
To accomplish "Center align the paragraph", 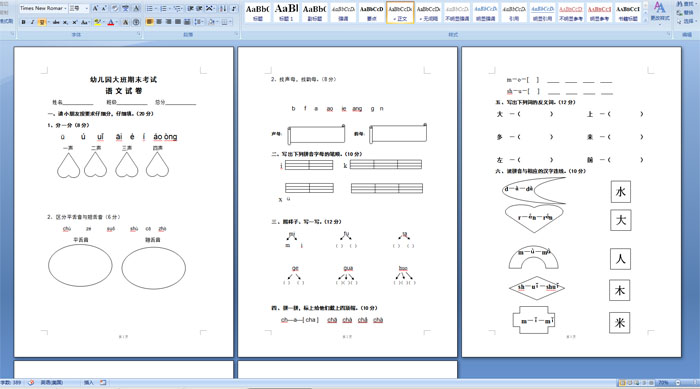I will coord(159,22).
